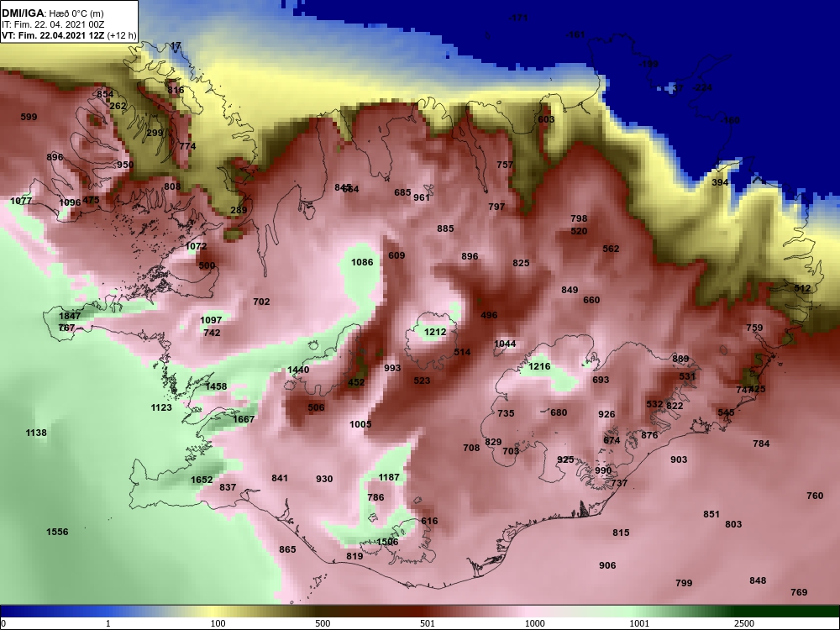Click the map value '769'
The width and height of the screenshot is (840, 630).
click(x=799, y=592)
